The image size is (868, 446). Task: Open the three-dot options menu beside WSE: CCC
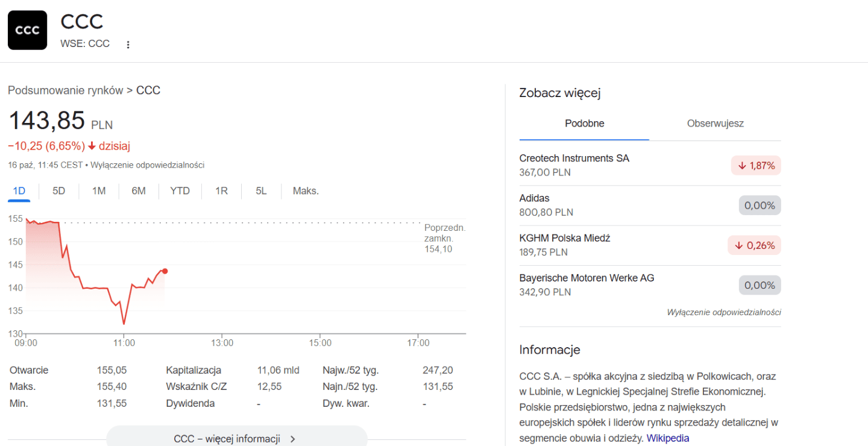pyautogui.click(x=128, y=45)
